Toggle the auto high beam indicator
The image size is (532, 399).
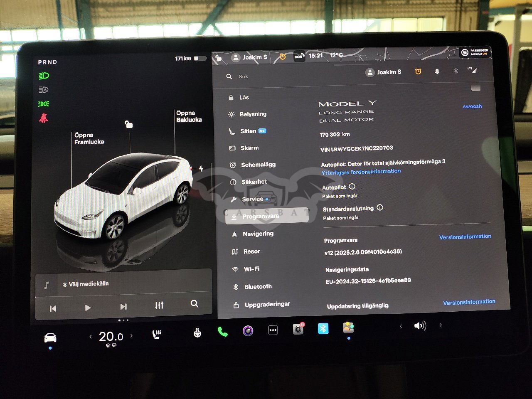44,90
